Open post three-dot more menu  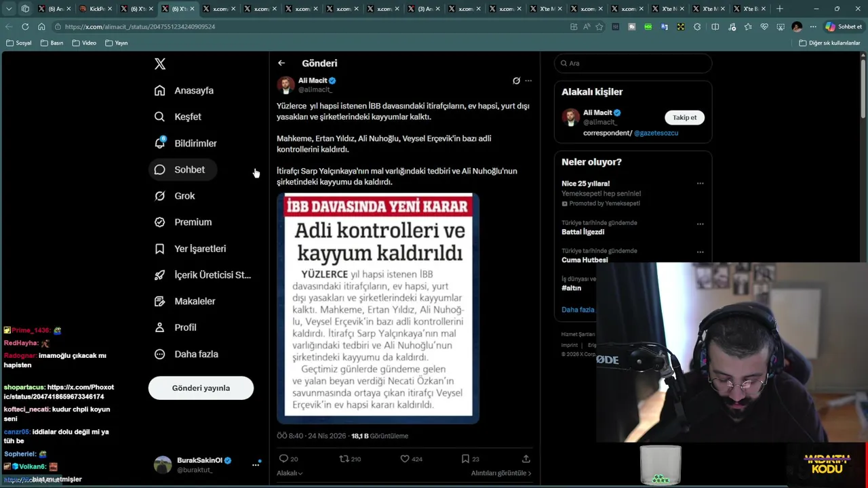pos(528,81)
